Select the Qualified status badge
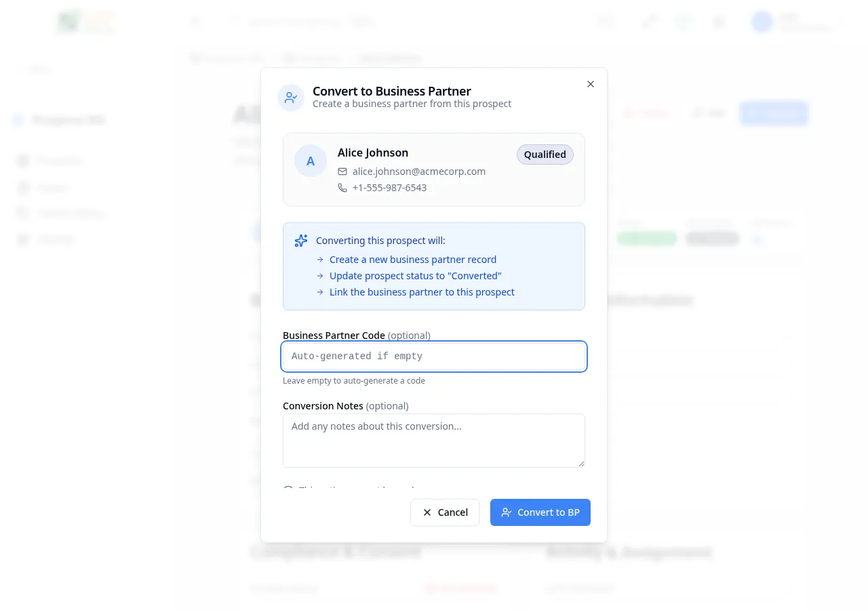The height and width of the screenshot is (610, 868). pos(545,155)
